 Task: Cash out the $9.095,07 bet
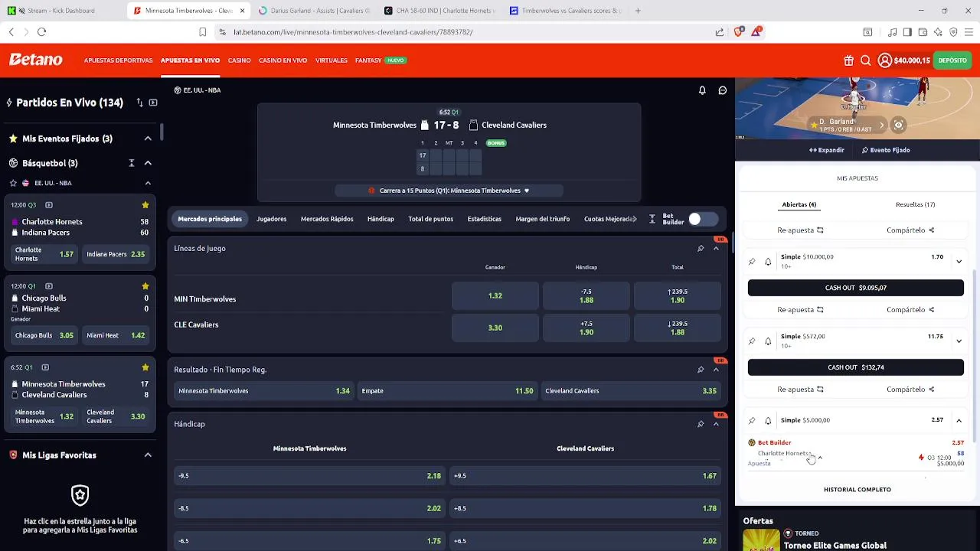pyautogui.click(x=856, y=288)
